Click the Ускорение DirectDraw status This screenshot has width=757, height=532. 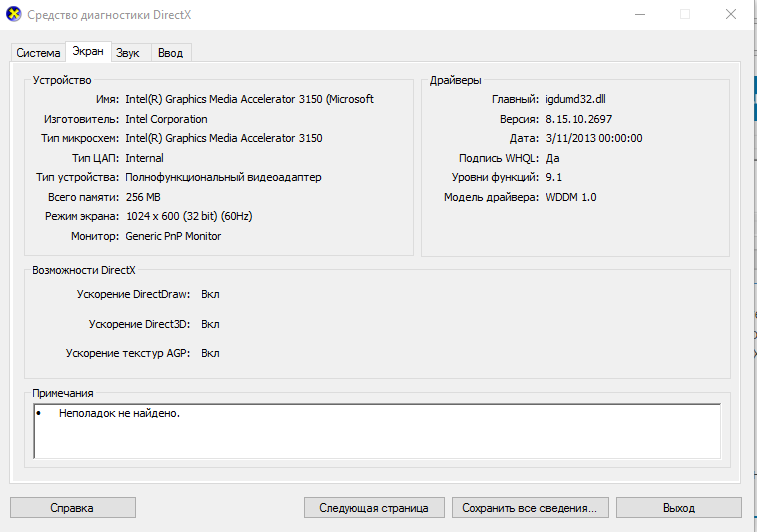click(x=210, y=294)
